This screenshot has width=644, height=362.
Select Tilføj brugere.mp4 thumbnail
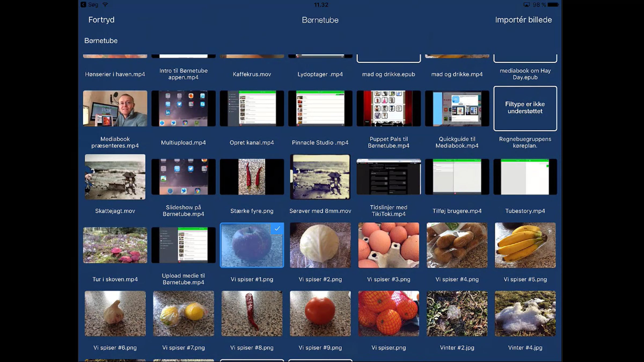pyautogui.click(x=457, y=177)
